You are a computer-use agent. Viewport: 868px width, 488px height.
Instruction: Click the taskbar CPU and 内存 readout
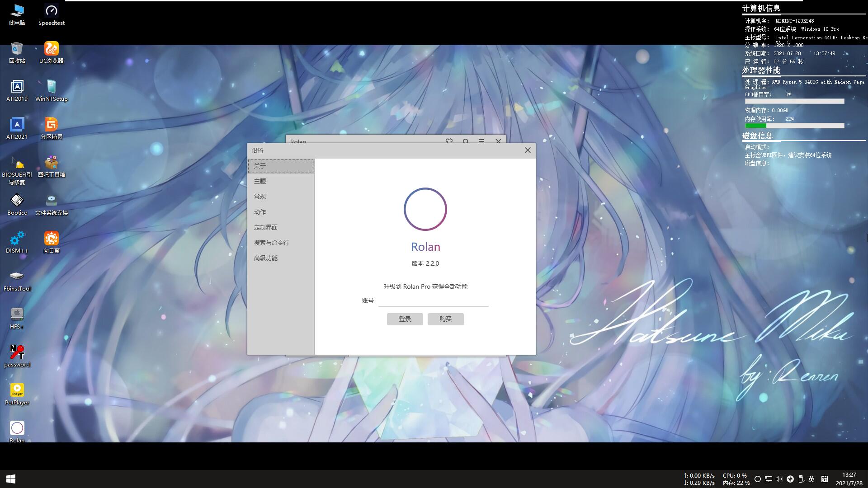pos(736,479)
